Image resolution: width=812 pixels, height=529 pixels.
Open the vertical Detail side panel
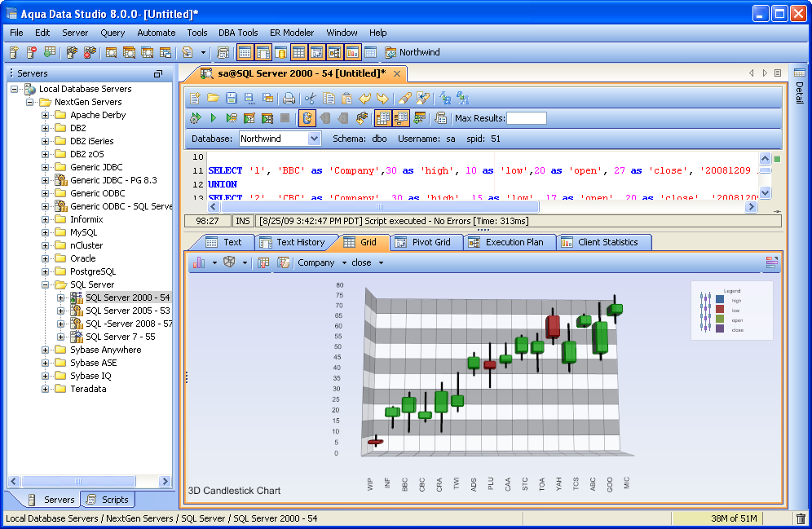pyautogui.click(x=800, y=85)
